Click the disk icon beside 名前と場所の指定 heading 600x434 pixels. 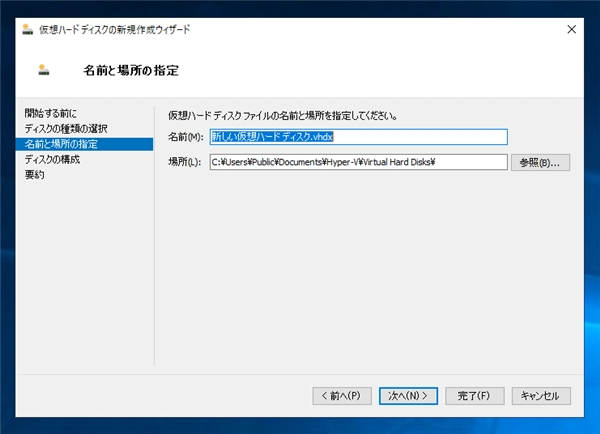(44, 70)
